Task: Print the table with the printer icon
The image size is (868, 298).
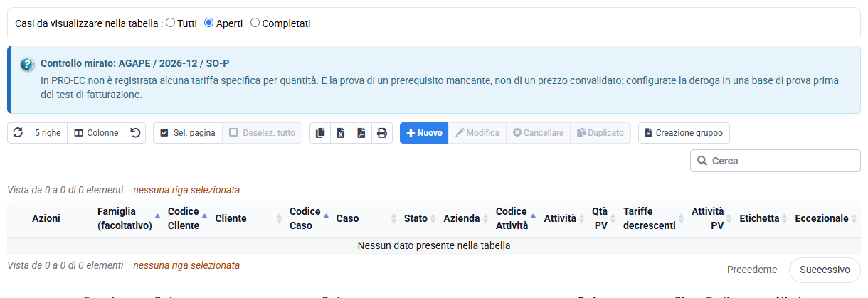Action: [382, 133]
